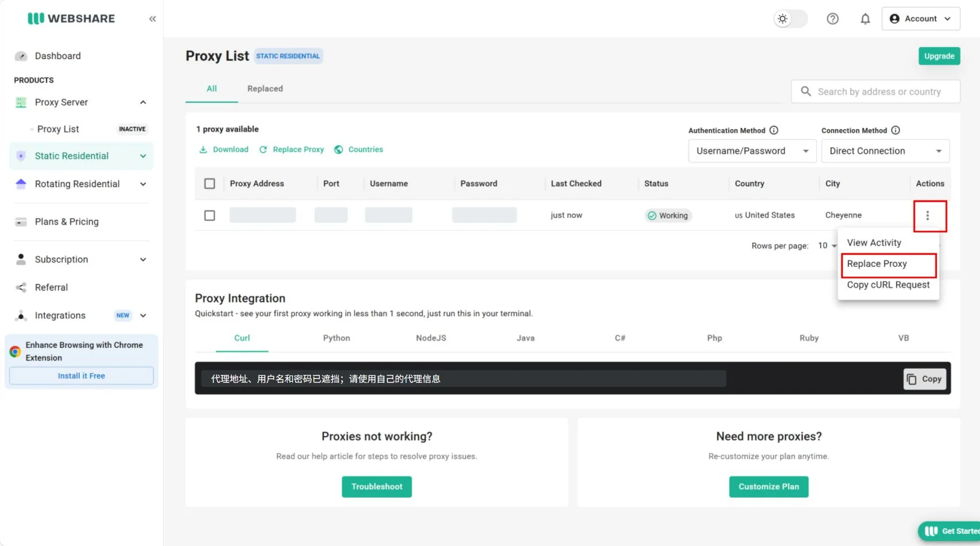Toggle the light/dark theme switch
Screen dimensions: 980x546
(x=790, y=19)
